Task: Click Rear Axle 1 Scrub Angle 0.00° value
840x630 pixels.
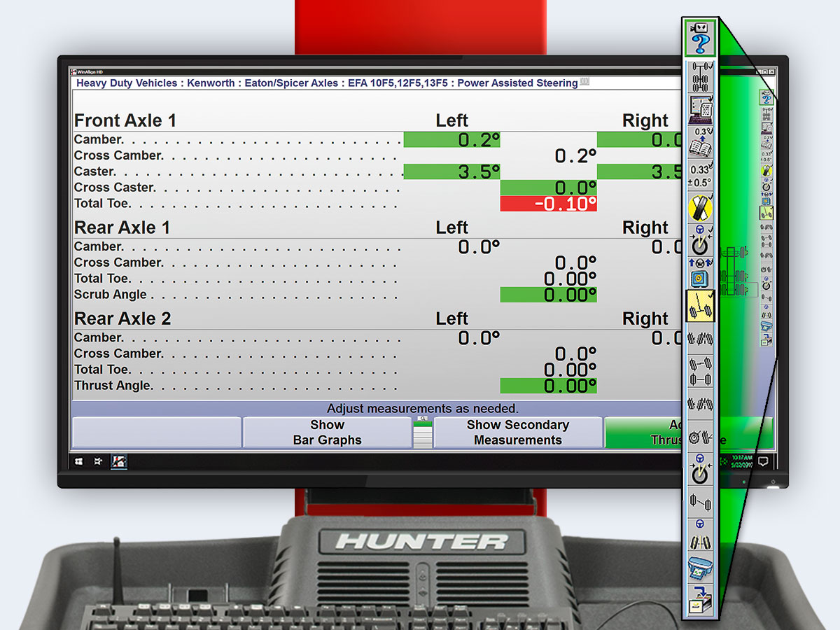Action: pyautogui.click(x=549, y=295)
